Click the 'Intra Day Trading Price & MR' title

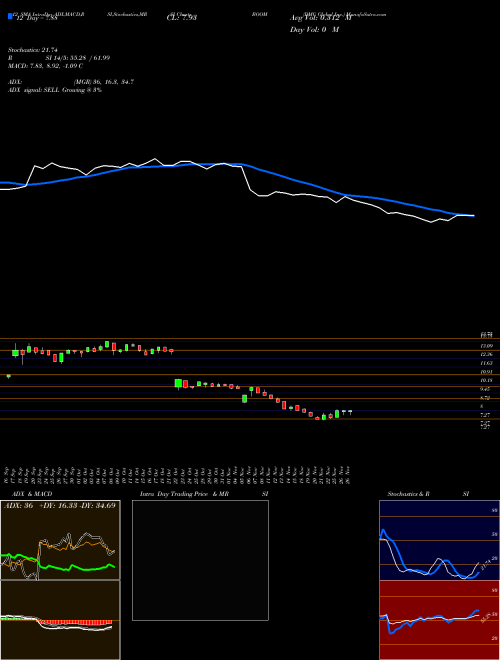pos(184,494)
